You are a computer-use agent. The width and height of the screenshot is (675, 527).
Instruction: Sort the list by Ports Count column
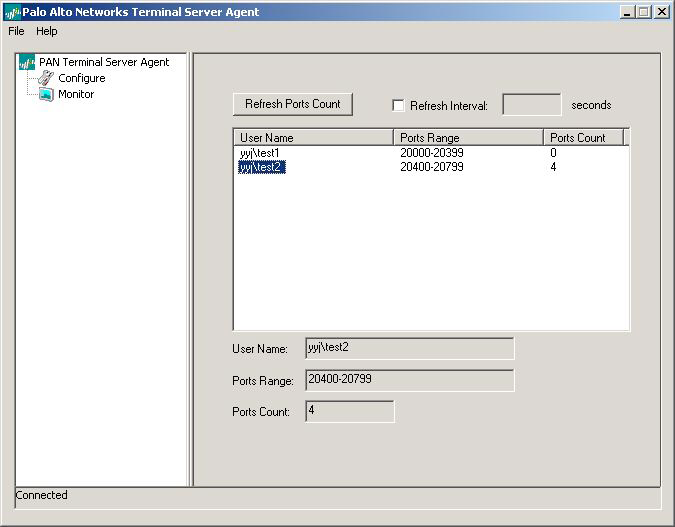(583, 138)
